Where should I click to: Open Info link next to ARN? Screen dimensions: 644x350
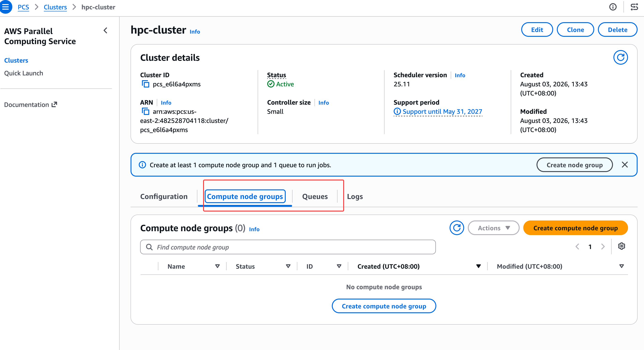click(x=166, y=103)
